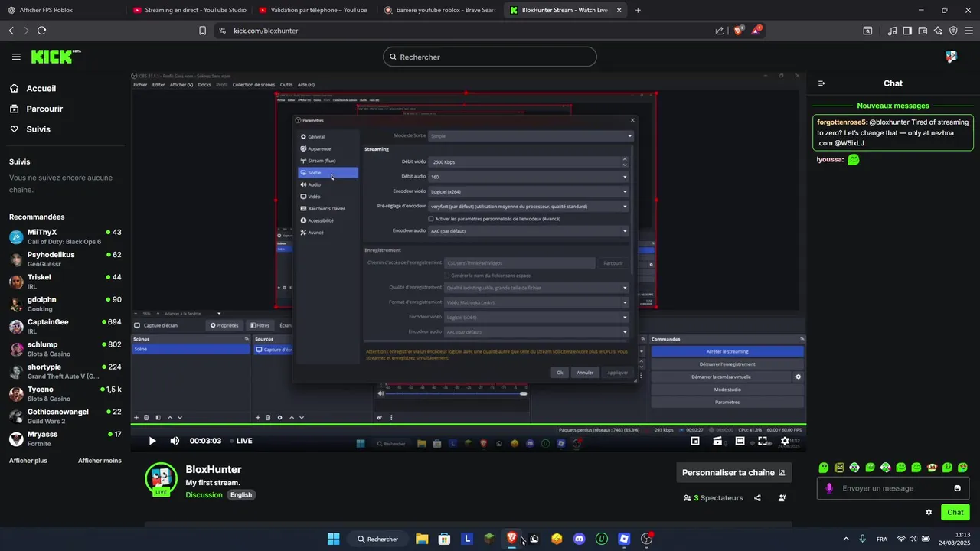
Task: Open Tyceno recommended channel
Action: click(x=65, y=394)
